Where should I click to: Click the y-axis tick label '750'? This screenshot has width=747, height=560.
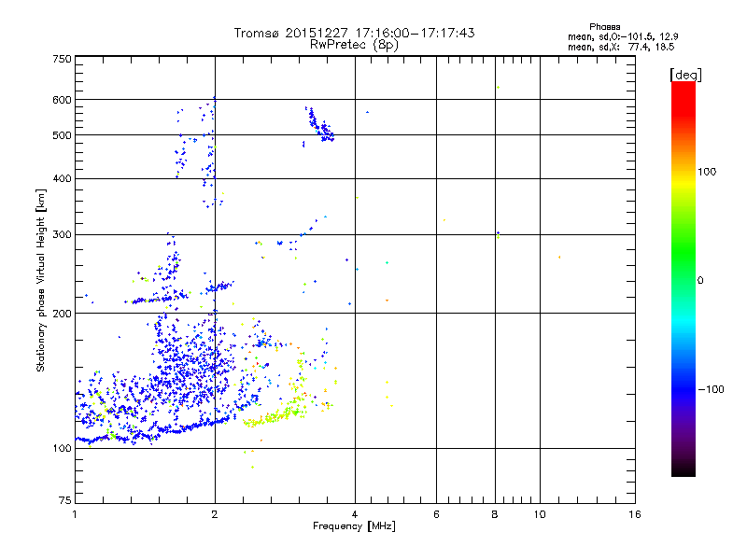tap(62, 59)
